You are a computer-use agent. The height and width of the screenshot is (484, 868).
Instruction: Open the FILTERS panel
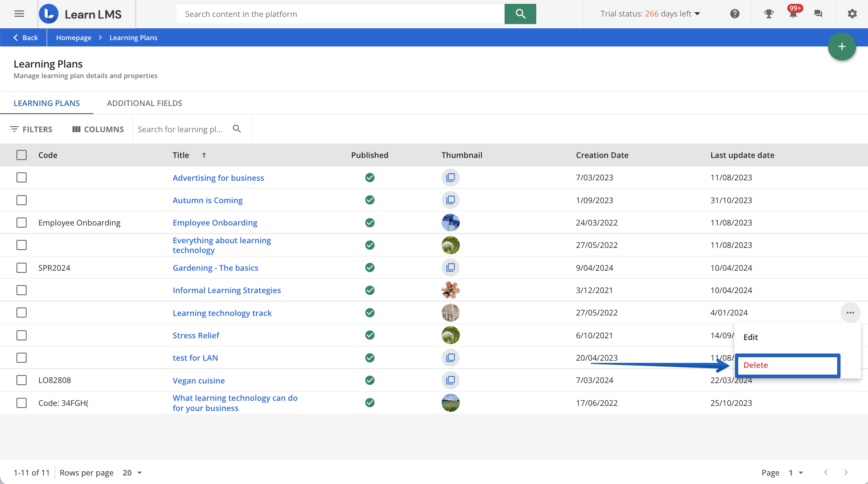(31, 129)
